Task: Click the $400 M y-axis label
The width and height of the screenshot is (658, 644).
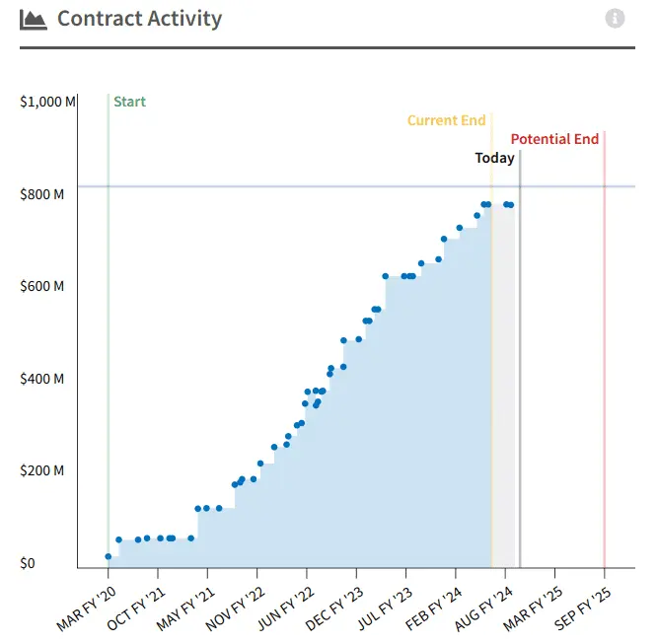Action: (42, 379)
